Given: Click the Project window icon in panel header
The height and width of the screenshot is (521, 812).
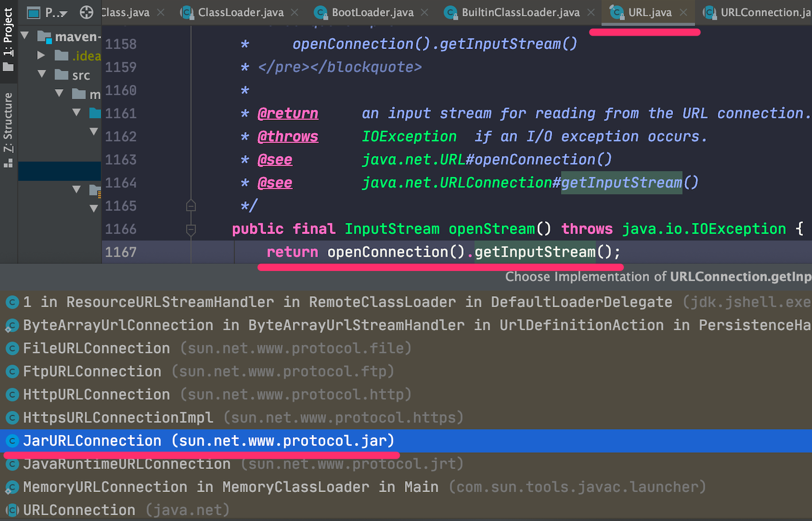Looking at the screenshot, I should pos(33,13).
